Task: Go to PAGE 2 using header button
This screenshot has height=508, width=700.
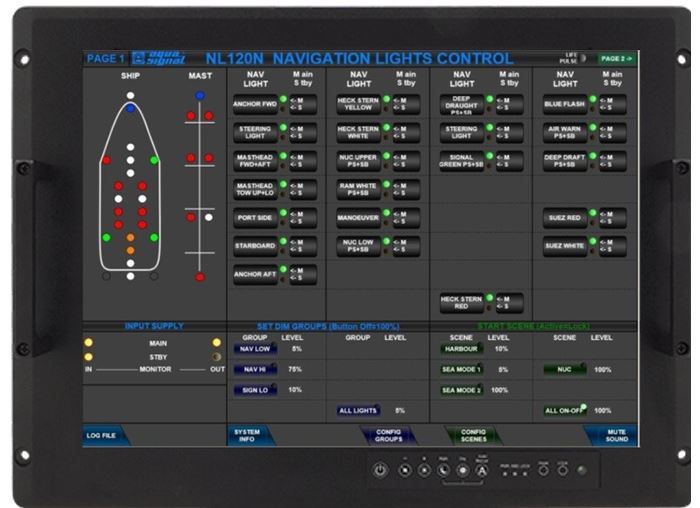Action: click(x=616, y=59)
